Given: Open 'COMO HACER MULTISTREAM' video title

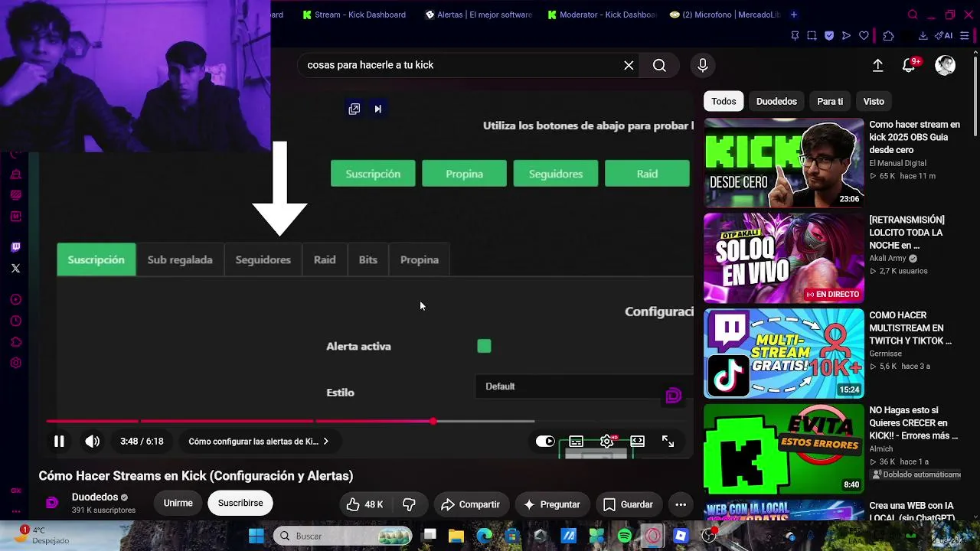Looking at the screenshot, I should coord(911,328).
